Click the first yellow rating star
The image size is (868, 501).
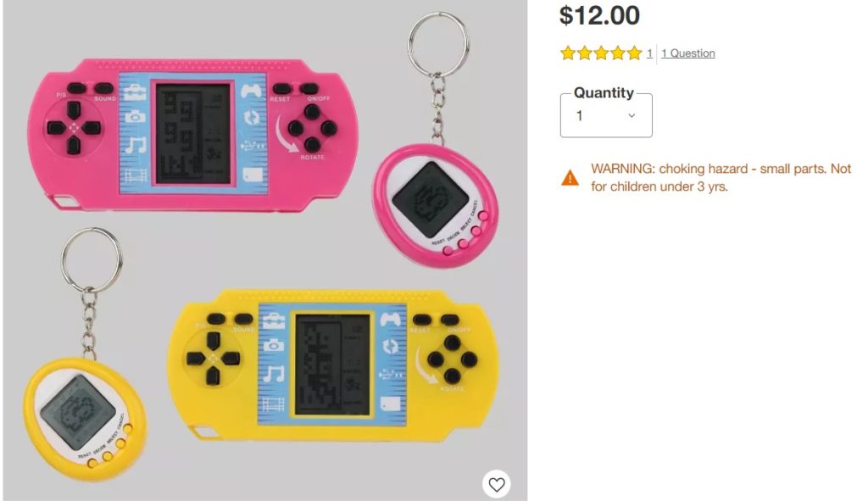pyautogui.click(x=567, y=53)
